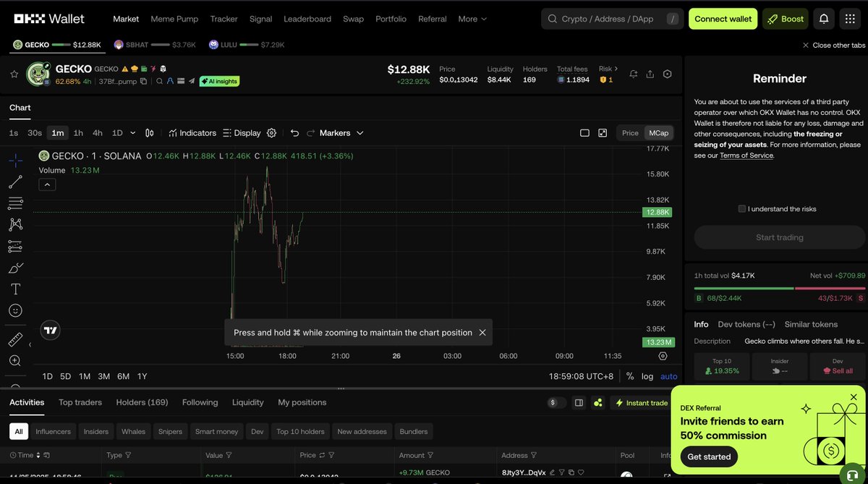
Task: Dismiss the zoom hint tooltip with its X
Action: tap(482, 333)
